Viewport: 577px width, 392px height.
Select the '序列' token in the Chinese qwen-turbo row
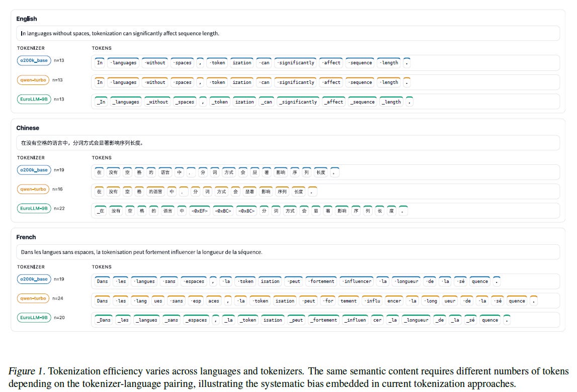tap(282, 191)
